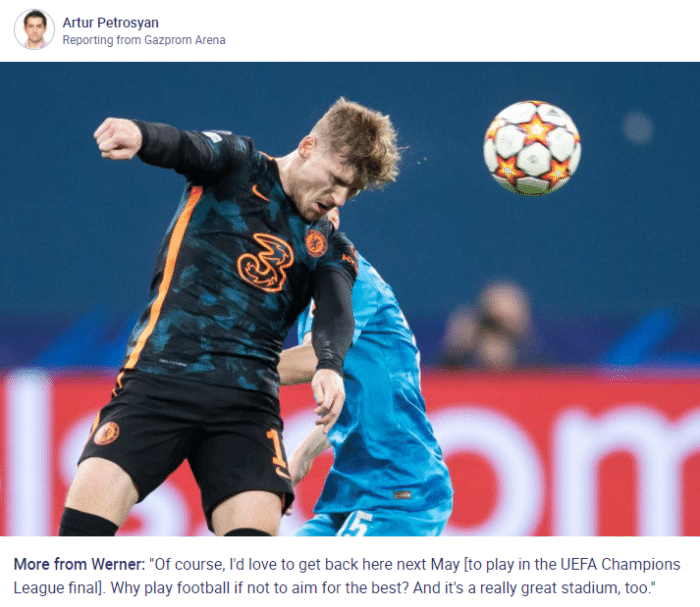Open the Werner heading photo thumbnail
The height and width of the screenshot is (607, 700).
(x=350, y=299)
